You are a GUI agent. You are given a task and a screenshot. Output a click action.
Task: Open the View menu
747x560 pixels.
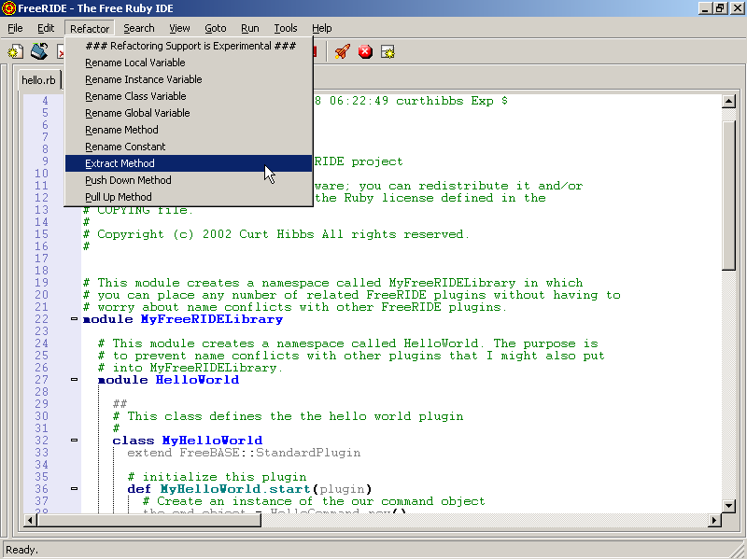tap(179, 29)
